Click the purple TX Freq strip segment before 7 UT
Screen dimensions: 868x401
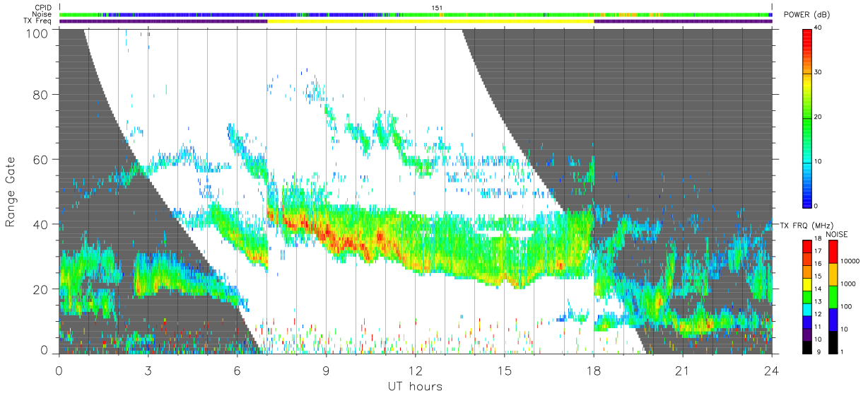[x=163, y=21]
